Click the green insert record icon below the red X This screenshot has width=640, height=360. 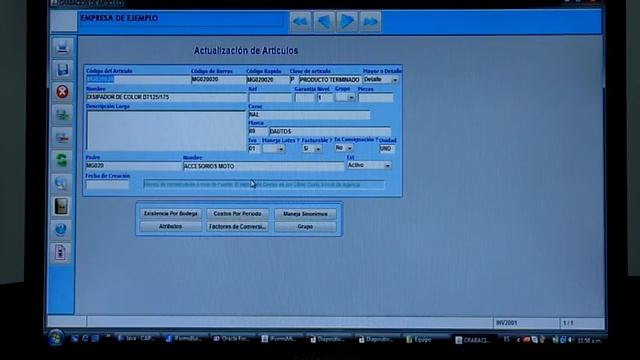[62, 115]
